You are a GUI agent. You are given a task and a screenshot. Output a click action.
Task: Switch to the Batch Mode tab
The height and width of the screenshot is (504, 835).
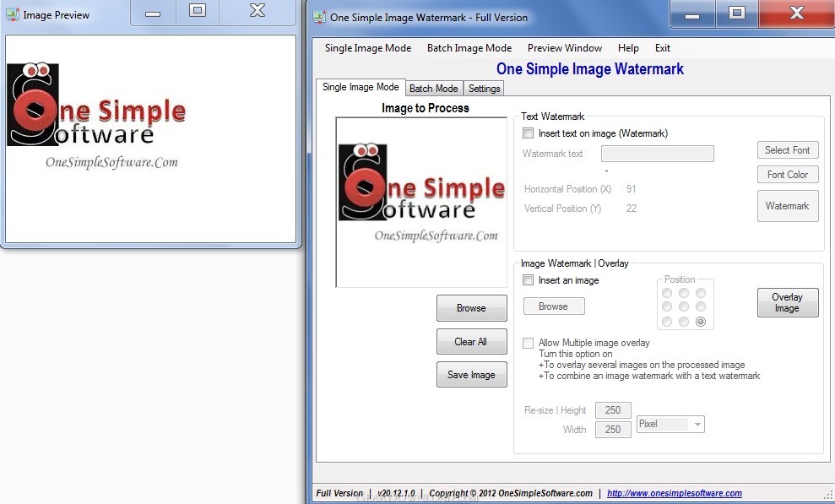tap(433, 89)
